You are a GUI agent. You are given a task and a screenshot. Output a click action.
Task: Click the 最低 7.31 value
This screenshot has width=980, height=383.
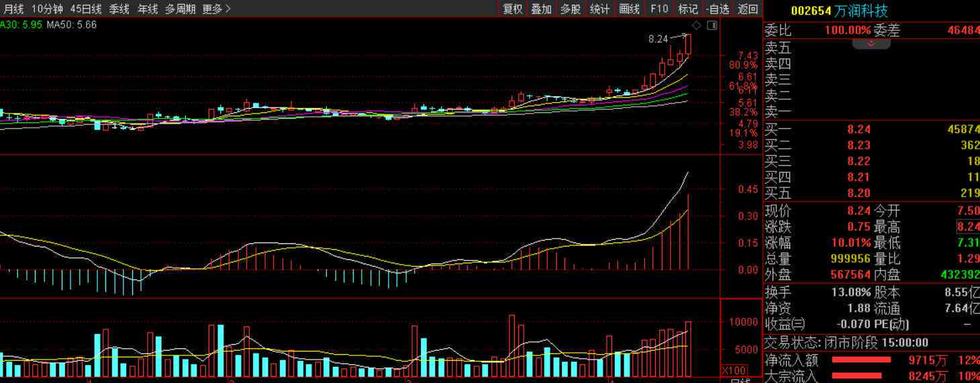point(969,243)
